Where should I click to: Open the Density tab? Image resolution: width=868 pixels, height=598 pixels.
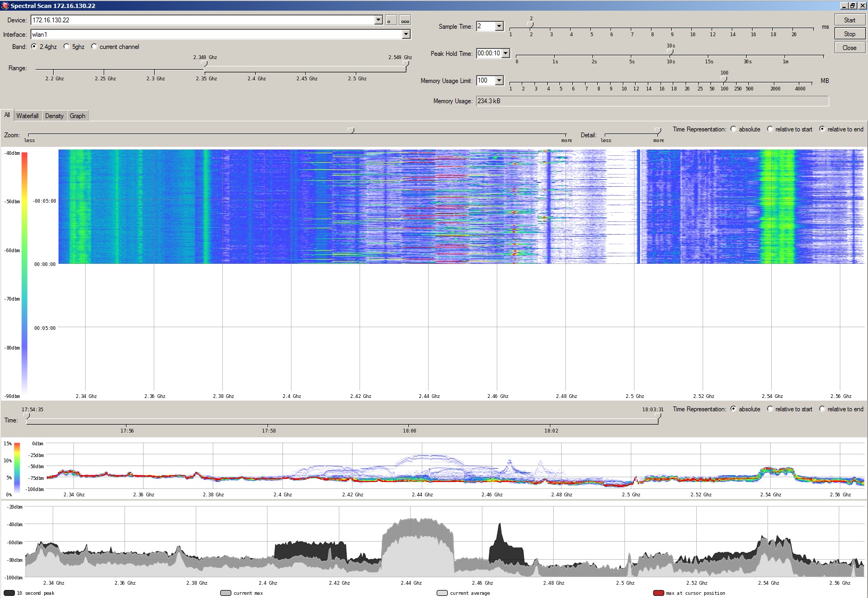point(54,116)
